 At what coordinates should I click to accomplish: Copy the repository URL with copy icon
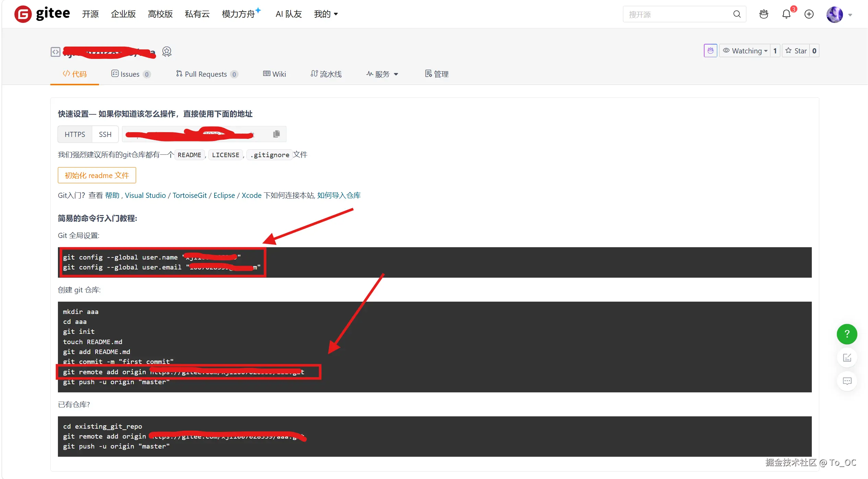point(277,134)
